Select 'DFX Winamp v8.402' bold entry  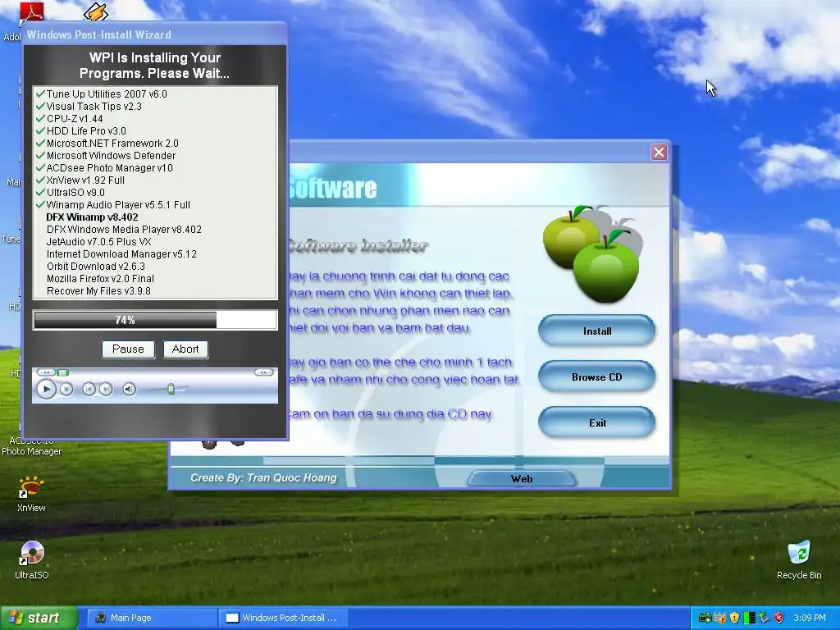click(x=92, y=217)
